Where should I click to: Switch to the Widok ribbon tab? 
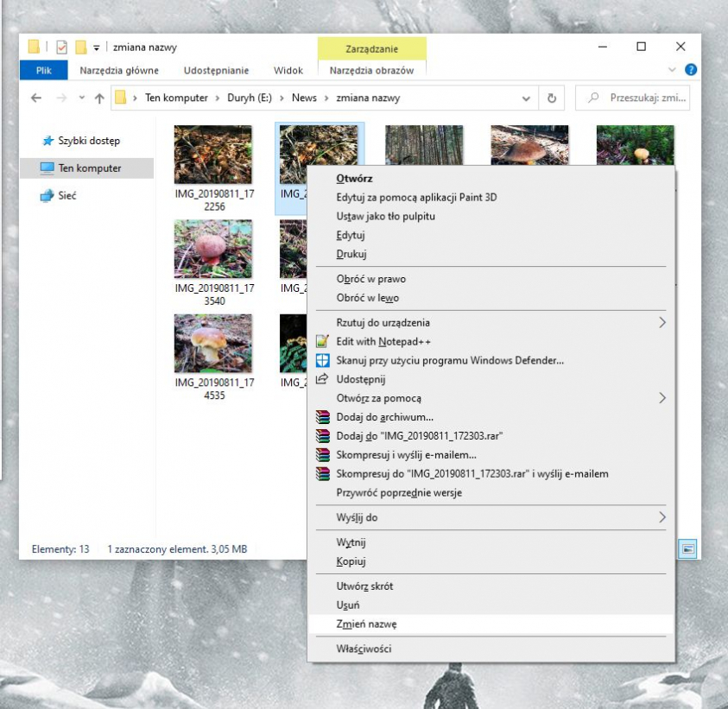click(x=288, y=70)
